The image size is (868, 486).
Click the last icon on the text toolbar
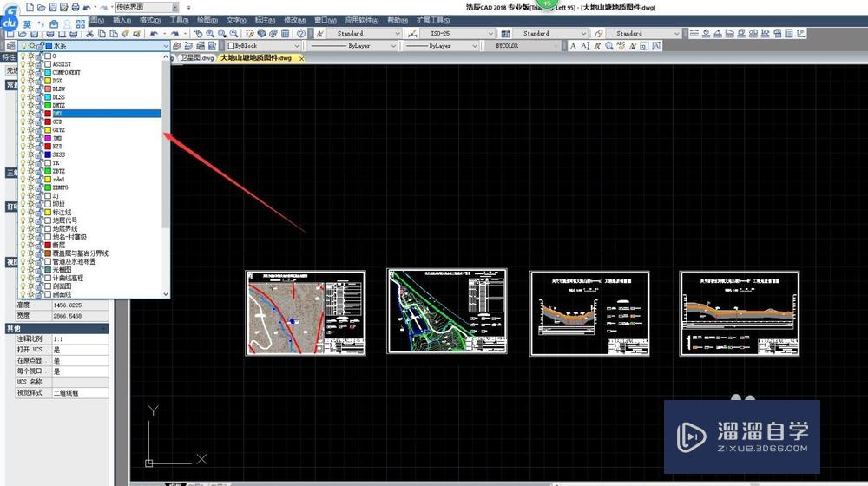point(656,46)
